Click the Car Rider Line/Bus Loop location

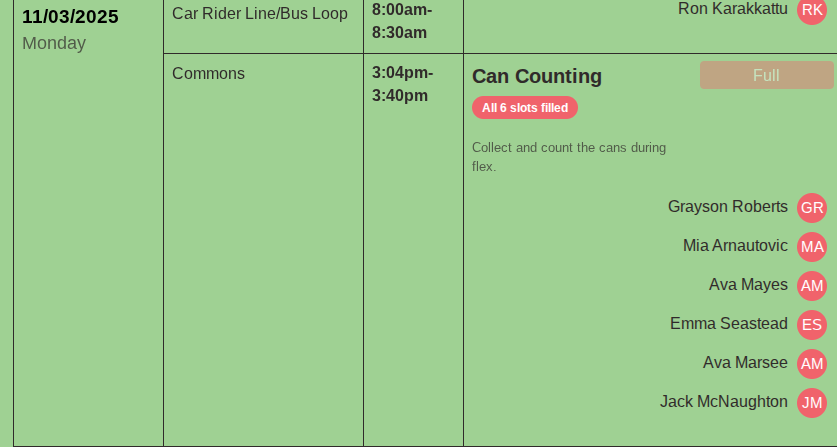click(x=260, y=14)
